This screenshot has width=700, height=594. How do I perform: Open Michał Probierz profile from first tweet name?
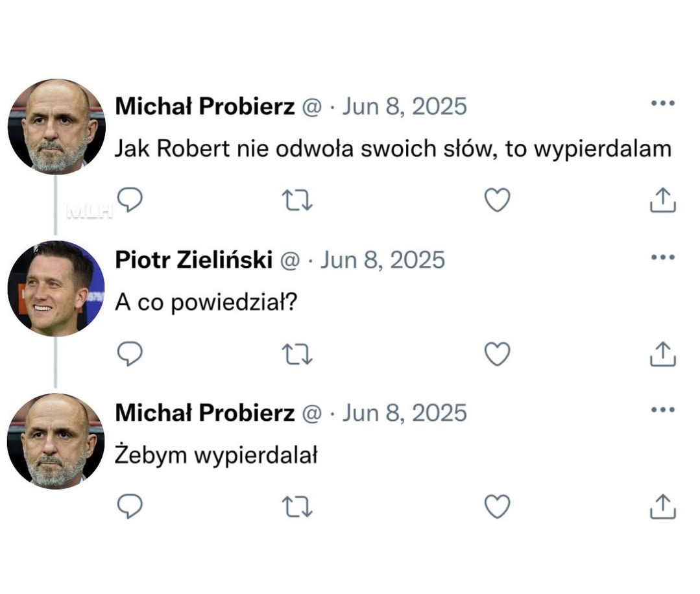[204, 106]
